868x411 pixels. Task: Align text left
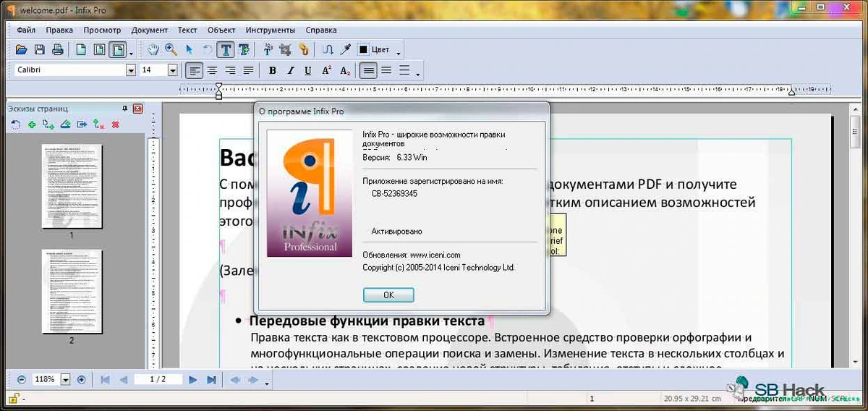(194, 70)
